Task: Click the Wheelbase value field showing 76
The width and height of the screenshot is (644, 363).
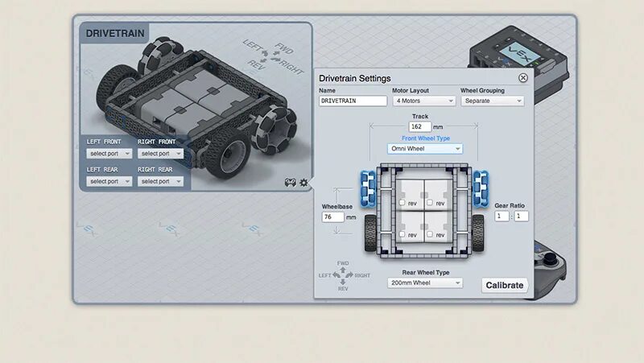Action: pos(332,217)
